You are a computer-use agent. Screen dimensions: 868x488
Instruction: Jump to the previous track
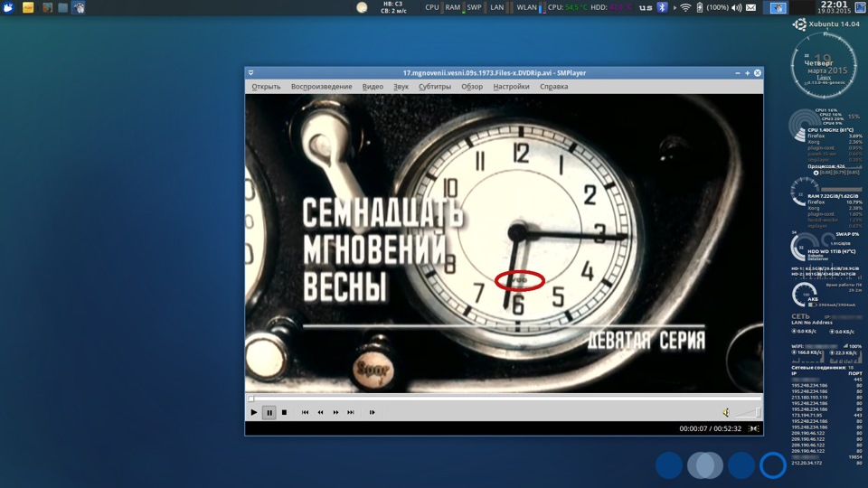[x=305, y=412]
